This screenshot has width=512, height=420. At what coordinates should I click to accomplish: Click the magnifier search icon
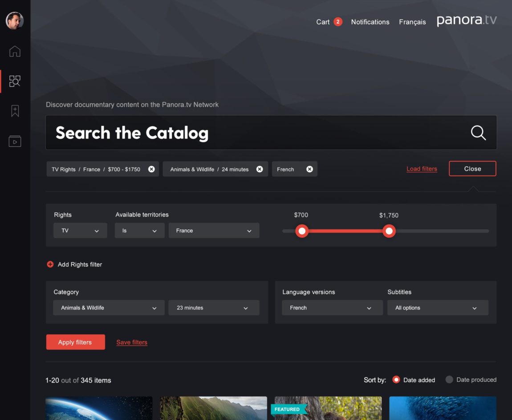pyautogui.click(x=478, y=133)
